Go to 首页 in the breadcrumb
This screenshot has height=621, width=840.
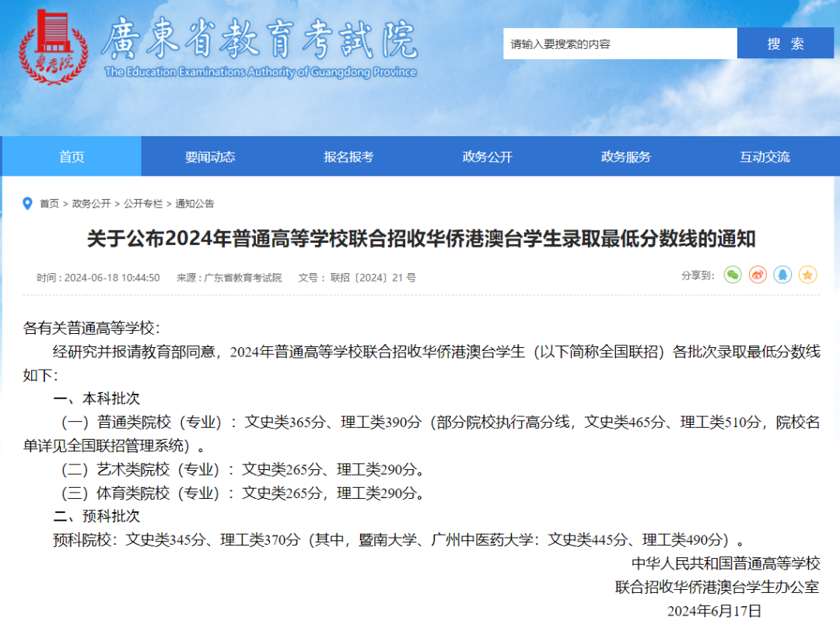click(x=49, y=204)
